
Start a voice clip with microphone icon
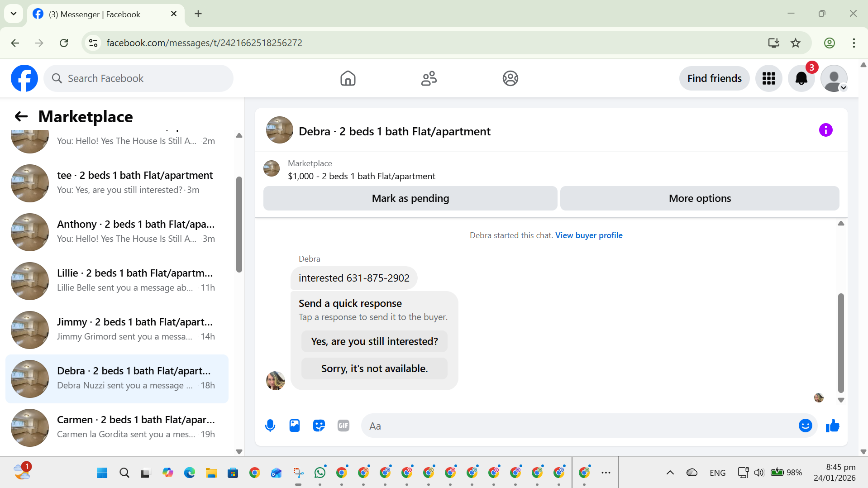pos(270,426)
